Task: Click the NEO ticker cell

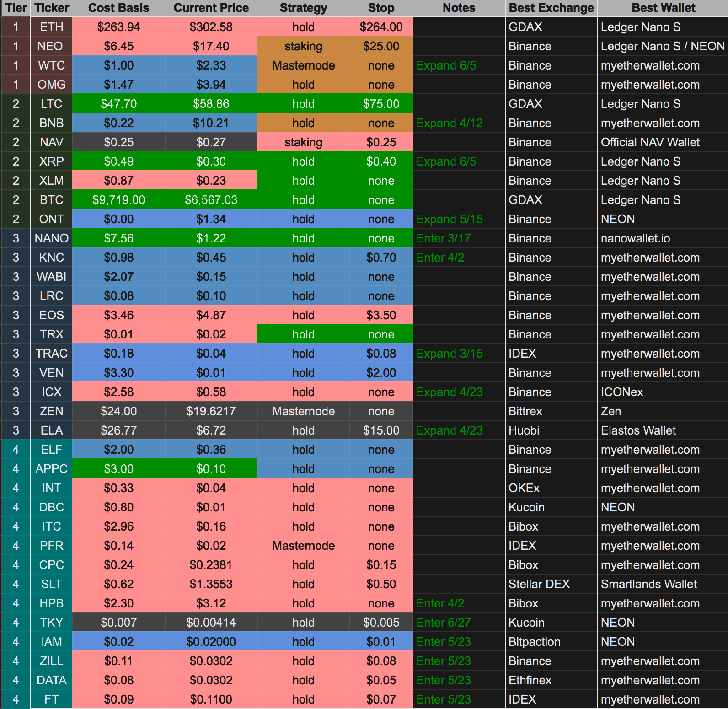Action: 52,46
